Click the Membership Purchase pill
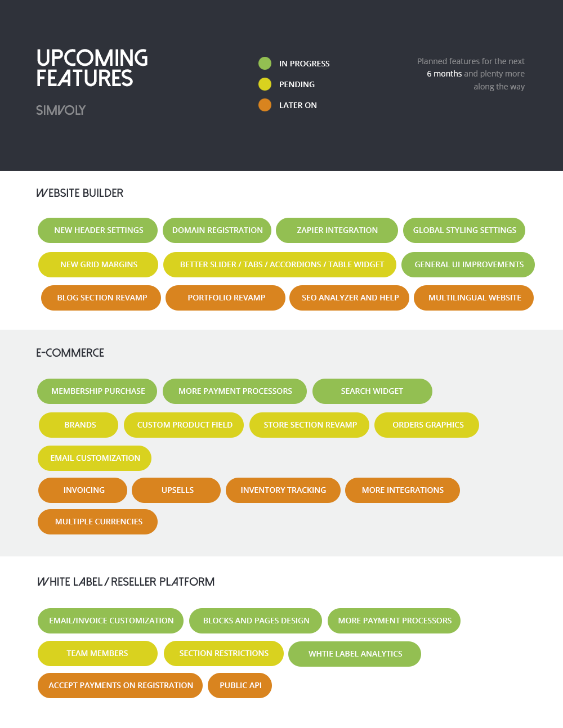 tap(97, 391)
